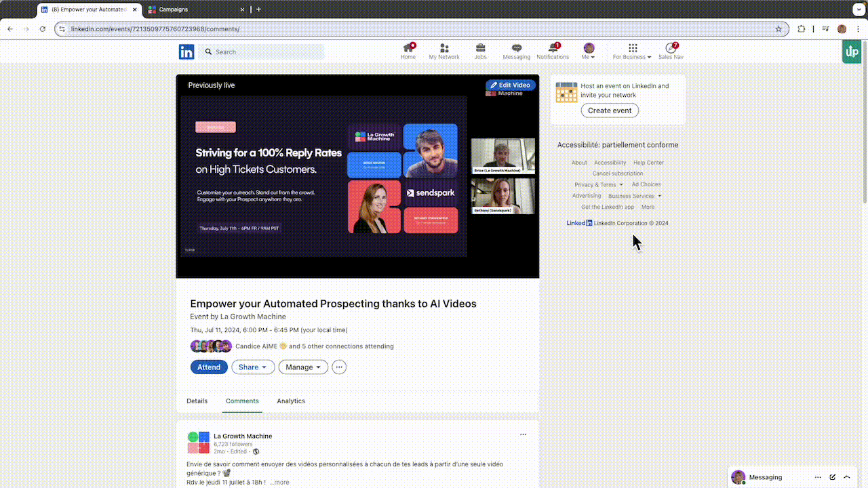
Task: Expand the Manage dropdown
Action: point(303,367)
